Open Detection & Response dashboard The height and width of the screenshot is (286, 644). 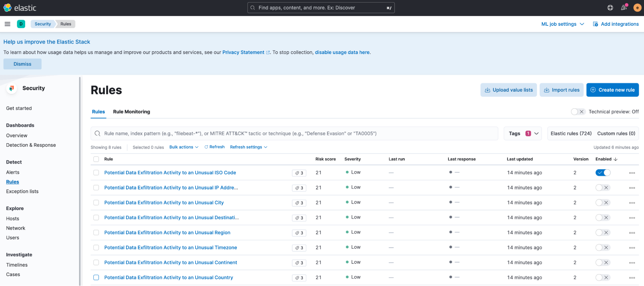point(31,145)
